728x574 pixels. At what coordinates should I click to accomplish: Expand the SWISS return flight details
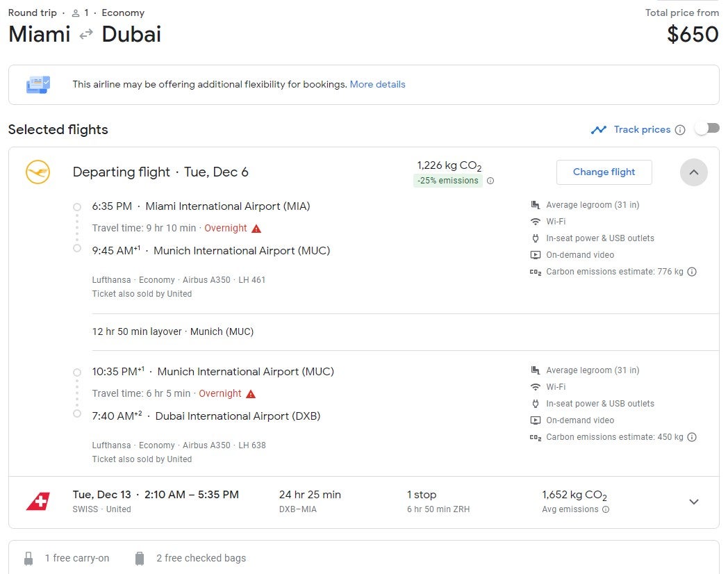[694, 502]
